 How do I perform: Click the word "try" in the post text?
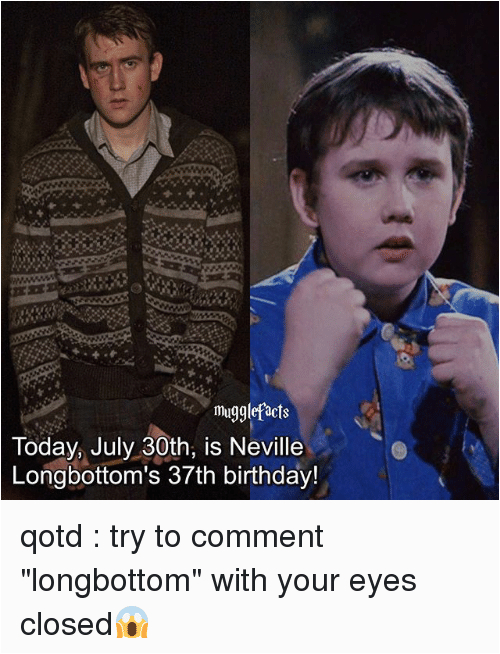pos(126,538)
